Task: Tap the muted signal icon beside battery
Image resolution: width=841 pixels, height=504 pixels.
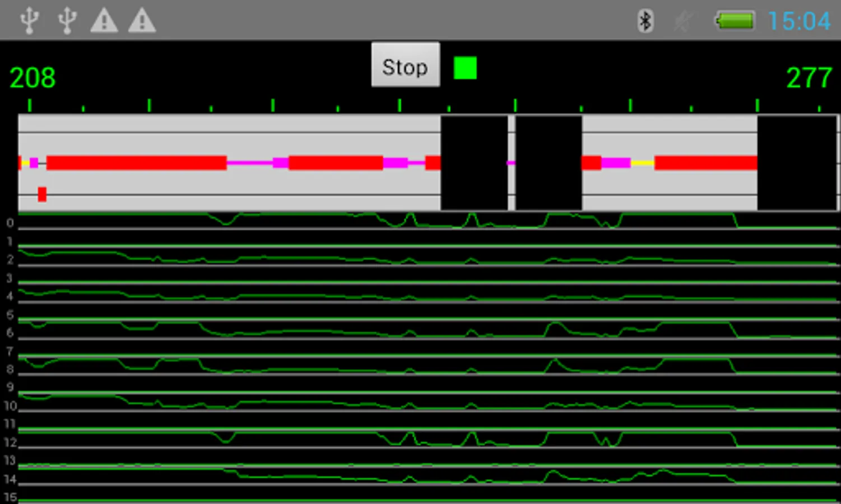Action: pyautogui.click(x=682, y=21)
